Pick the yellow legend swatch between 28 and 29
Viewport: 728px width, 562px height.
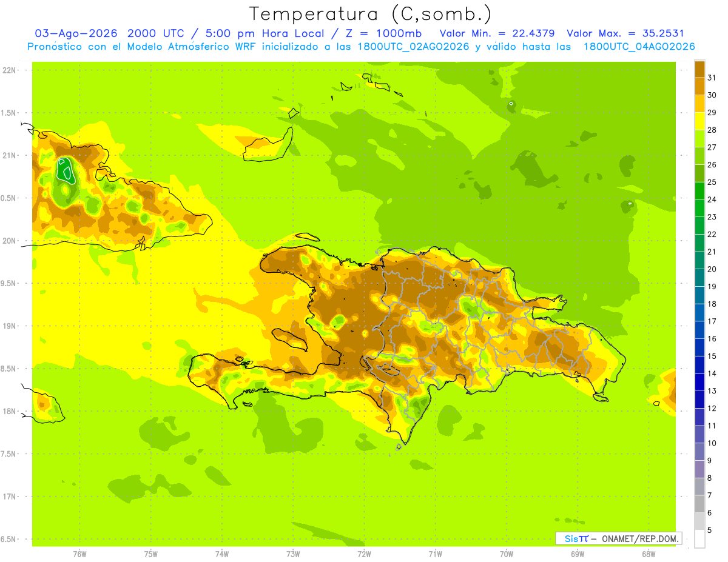(x=699, y=121)
